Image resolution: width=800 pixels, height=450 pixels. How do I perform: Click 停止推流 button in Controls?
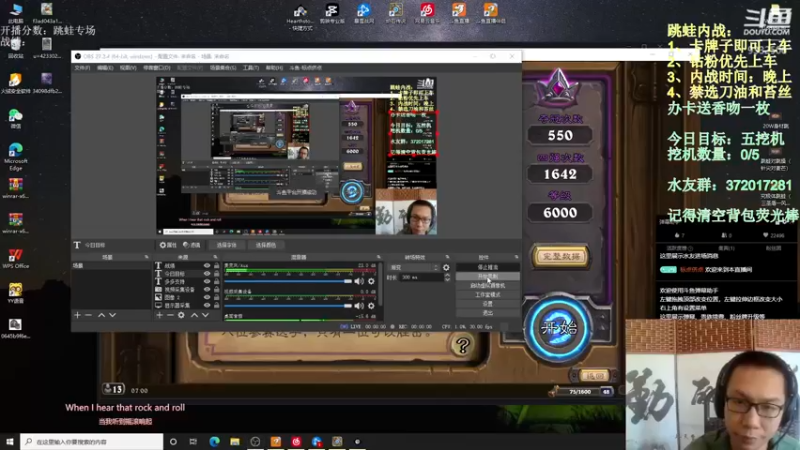pos(488,267)
